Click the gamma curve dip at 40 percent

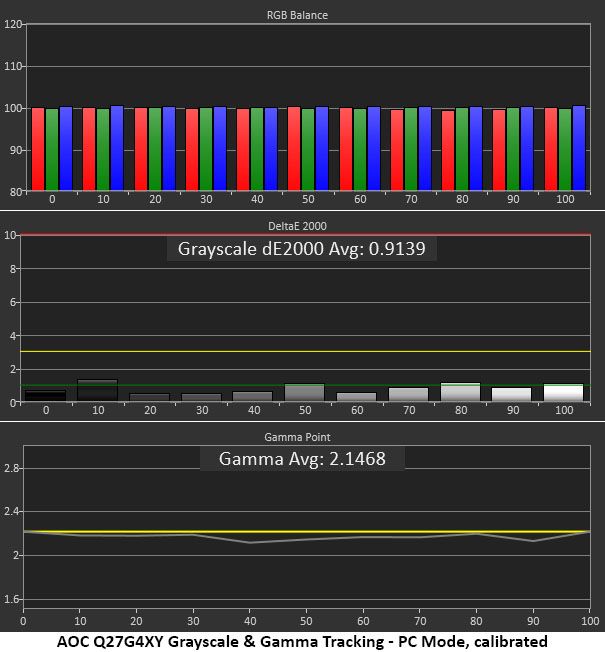tap(249, 542)
